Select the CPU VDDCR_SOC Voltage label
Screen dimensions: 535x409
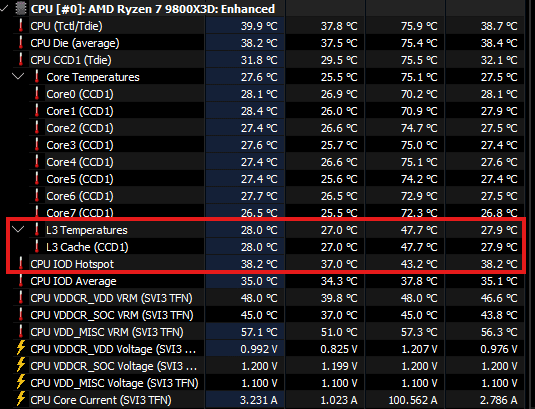tap(114, 366)
